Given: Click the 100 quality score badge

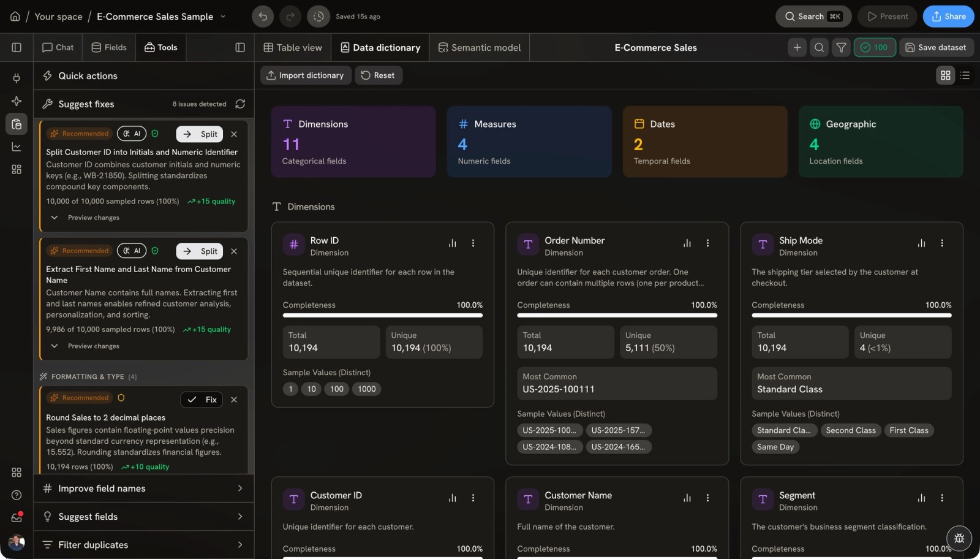Looking at the screenshot, I should (874, 47).
